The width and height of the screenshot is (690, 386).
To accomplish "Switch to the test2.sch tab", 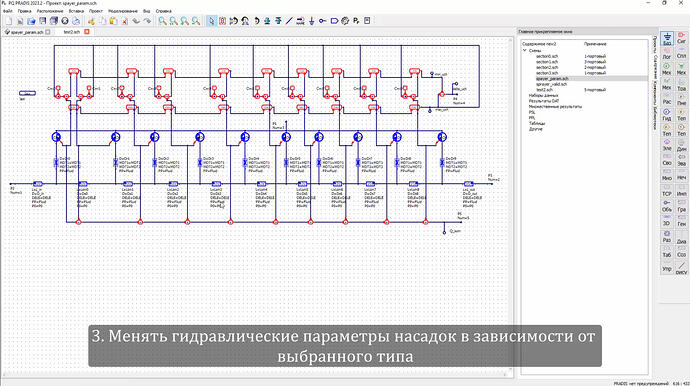I will click(x=72, y=32).
